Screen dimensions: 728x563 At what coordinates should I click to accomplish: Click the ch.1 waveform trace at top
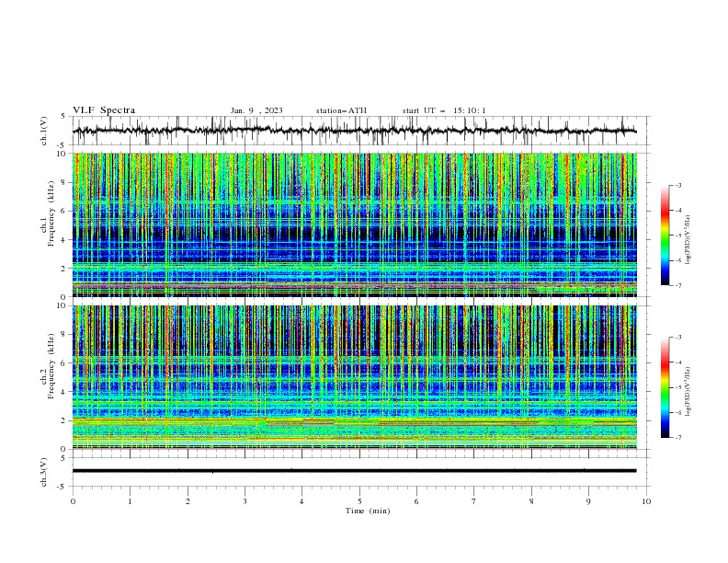354,131
